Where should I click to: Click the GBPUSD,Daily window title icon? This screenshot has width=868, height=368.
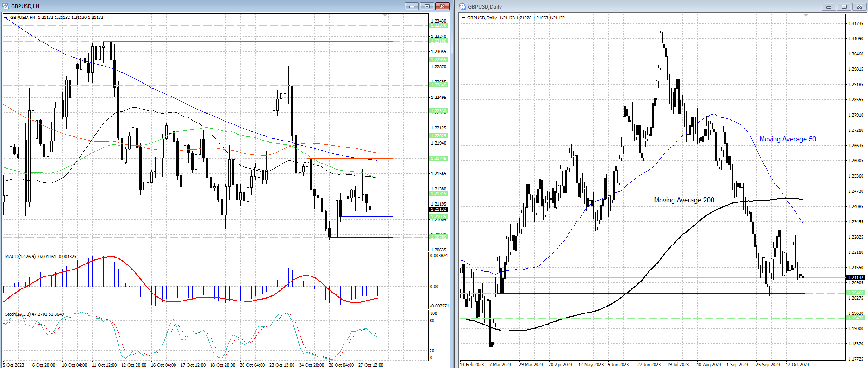coord(462,6)
